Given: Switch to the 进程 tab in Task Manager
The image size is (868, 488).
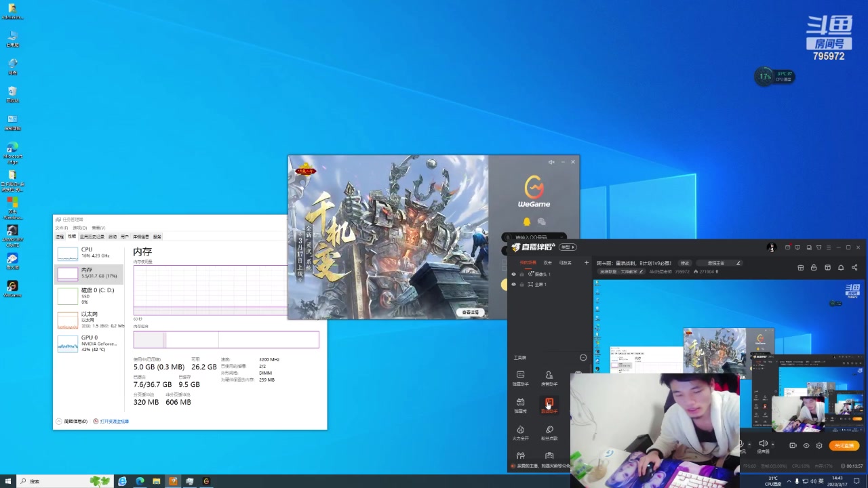Looking at the screenshot, I should coord(60,237).
